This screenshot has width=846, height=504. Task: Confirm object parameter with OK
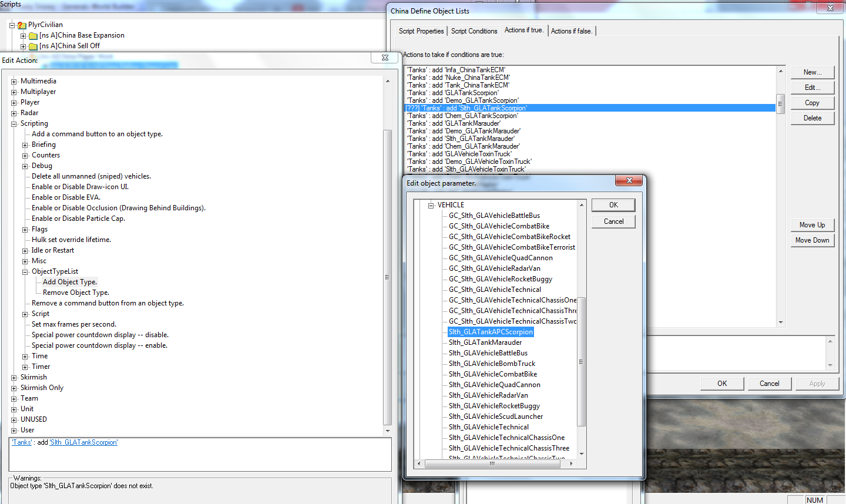tap(613, 205)
